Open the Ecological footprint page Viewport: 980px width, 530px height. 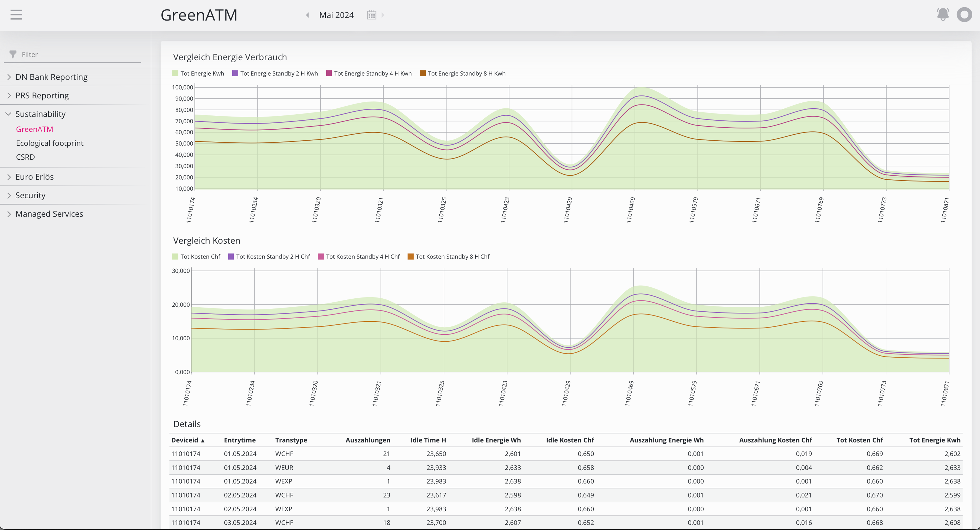[x=50, y=143]
